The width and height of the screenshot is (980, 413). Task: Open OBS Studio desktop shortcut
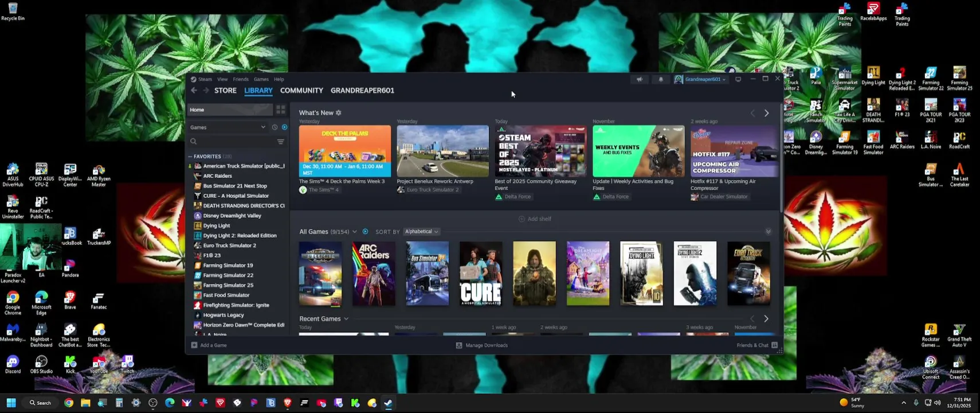point(41,365)
